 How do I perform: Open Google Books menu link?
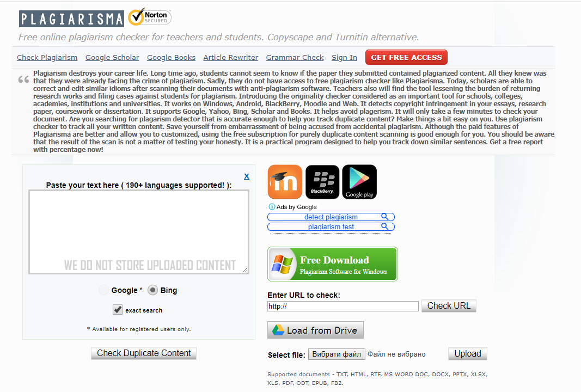point(171,57)
